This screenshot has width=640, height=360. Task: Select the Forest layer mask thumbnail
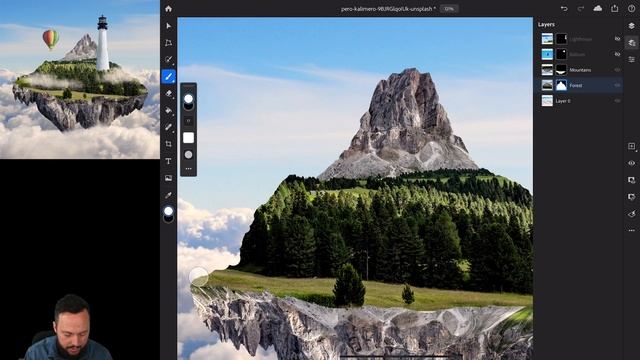point(562,85)
